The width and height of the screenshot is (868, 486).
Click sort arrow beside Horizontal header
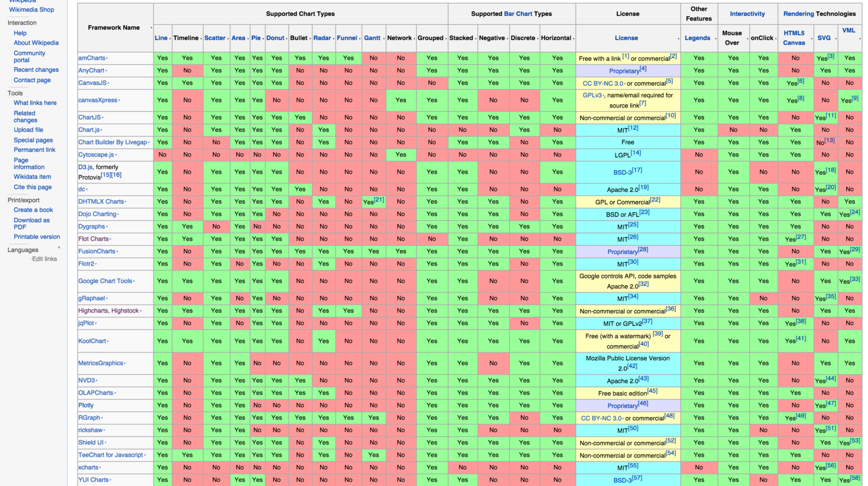click(x=574, y=39)
